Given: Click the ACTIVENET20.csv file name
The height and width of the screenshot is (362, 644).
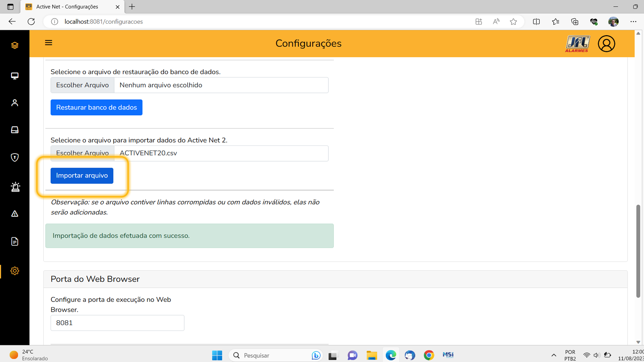Looking at the screenshot, I should 148,153.
